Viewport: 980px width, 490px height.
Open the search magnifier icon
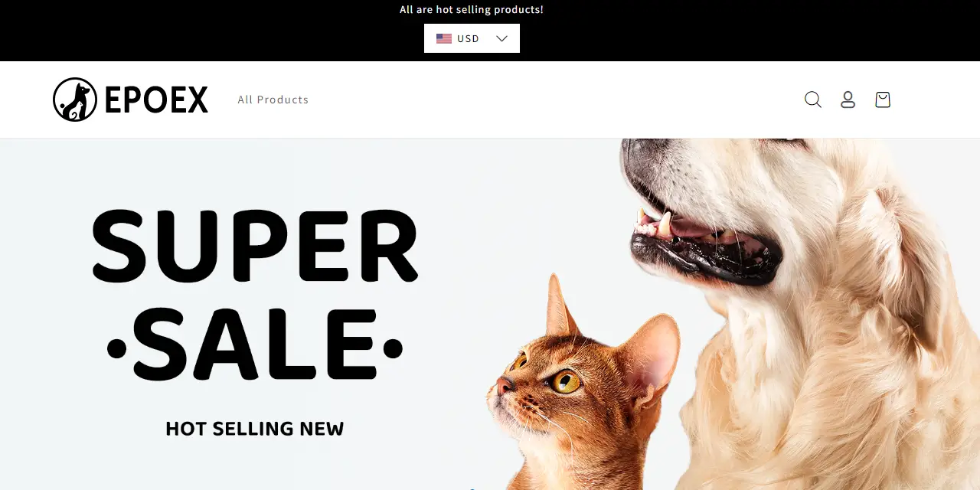(813, 100)
